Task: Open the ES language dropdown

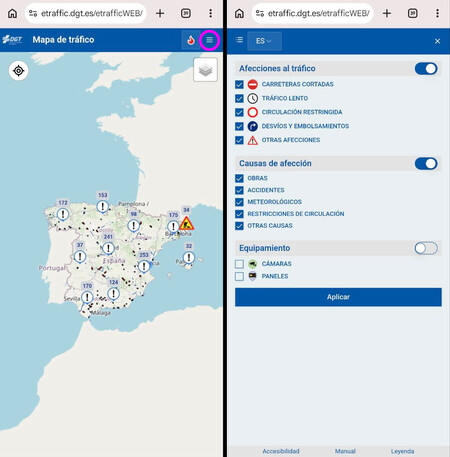Action: pos(264,41)
